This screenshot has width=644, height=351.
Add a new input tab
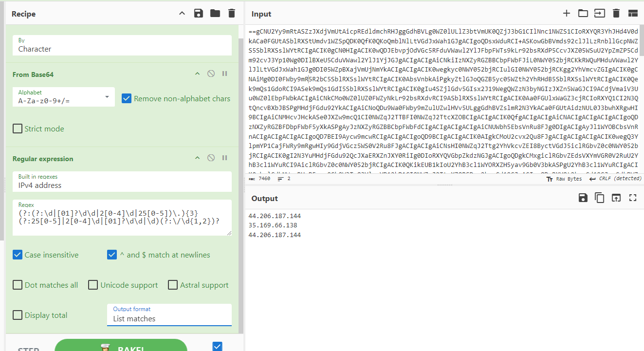tap(567, 14)
